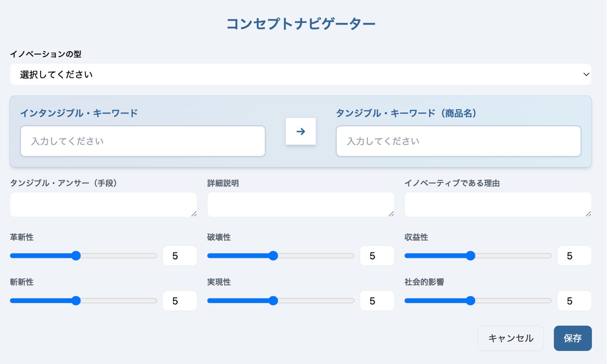This screenshot has height=364, width=607.
Task: Open the イノベーションの型 dropdown
Action: click(x=300, y=75)
